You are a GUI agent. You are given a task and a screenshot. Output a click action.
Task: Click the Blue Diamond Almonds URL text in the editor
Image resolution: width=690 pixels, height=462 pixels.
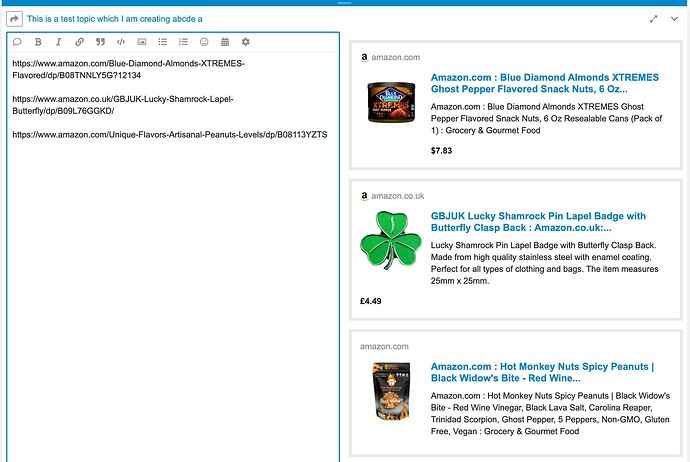click(128, 69)
